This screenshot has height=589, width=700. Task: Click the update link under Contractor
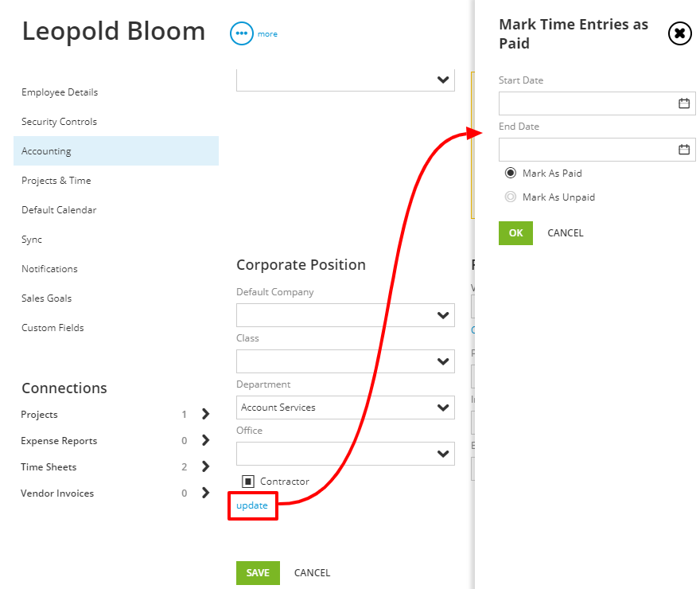click(252, 505)
